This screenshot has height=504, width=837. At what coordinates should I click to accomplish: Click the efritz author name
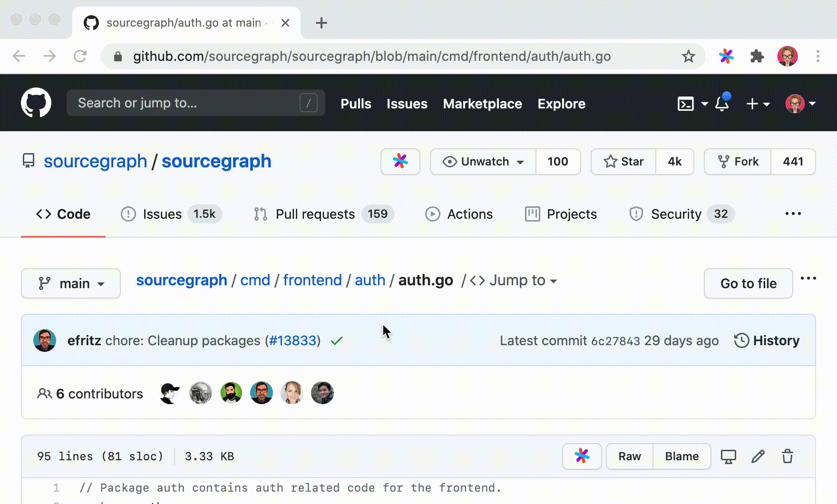84,341
